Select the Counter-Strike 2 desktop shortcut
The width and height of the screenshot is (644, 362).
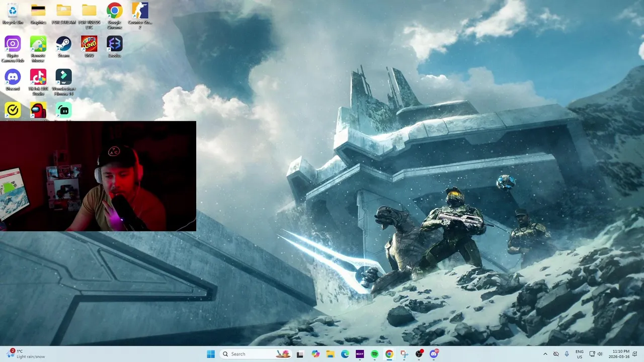point(140,16)
